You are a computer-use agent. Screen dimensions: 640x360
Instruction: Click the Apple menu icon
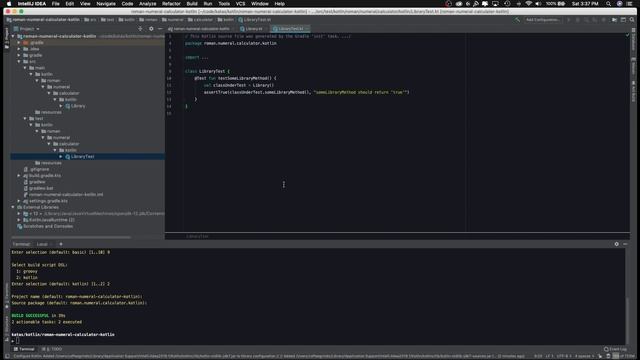click(x=9, y=4)
